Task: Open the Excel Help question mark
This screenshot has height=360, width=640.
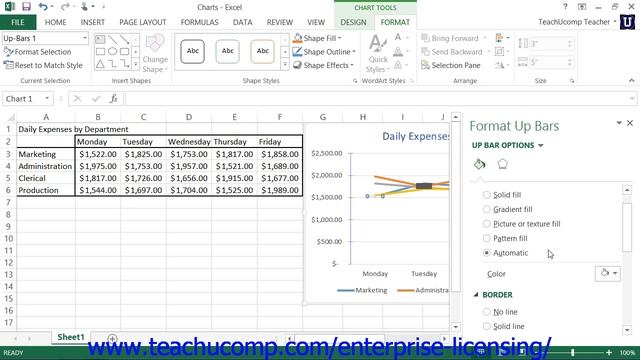Action: pyautogui.click(x=565, y=7)
